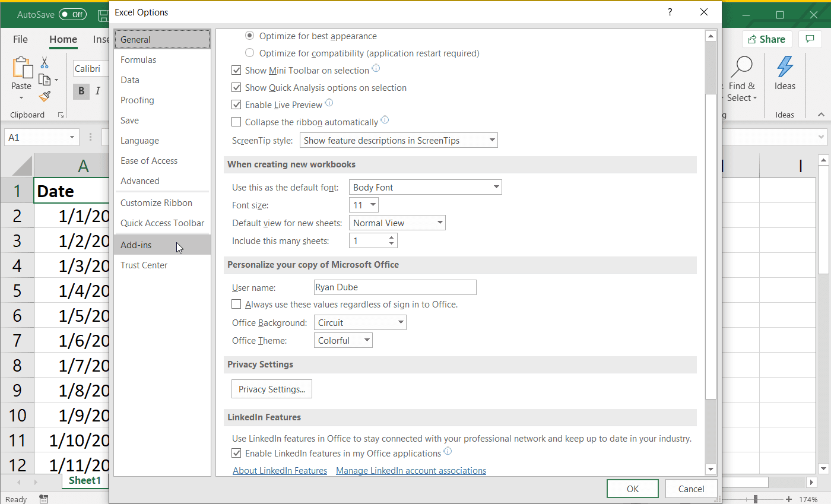The height and width of the screenshot is (504, 831).
Task: Check Collapse the ribbon automatically
Action: (236, 122)
